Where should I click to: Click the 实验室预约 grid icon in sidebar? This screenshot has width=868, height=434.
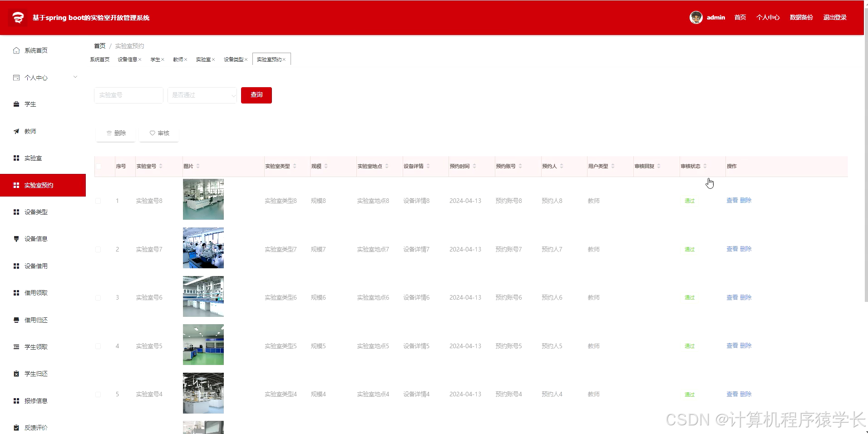click(16, 185)
